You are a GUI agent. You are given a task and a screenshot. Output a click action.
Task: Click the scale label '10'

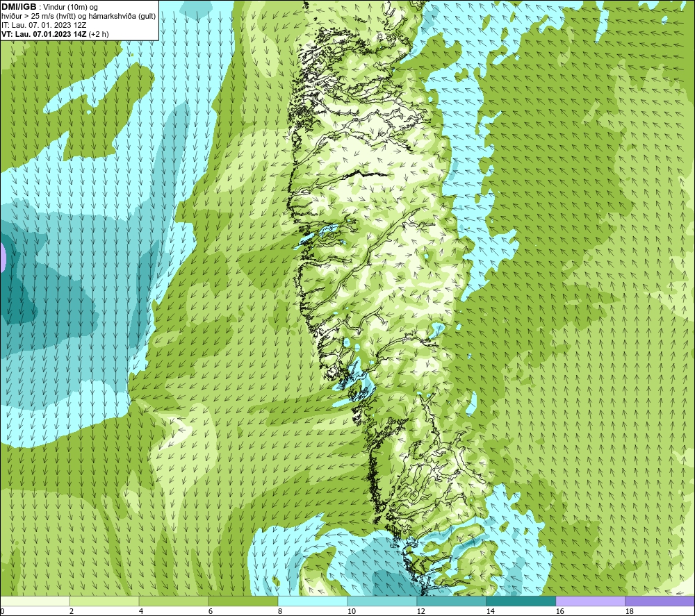352,612
